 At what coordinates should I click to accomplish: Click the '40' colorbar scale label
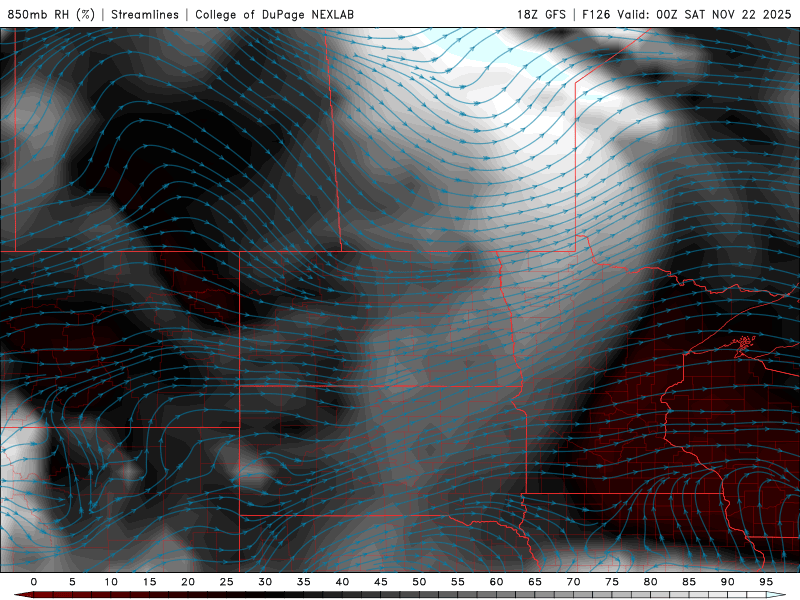[x=342, y=582]
